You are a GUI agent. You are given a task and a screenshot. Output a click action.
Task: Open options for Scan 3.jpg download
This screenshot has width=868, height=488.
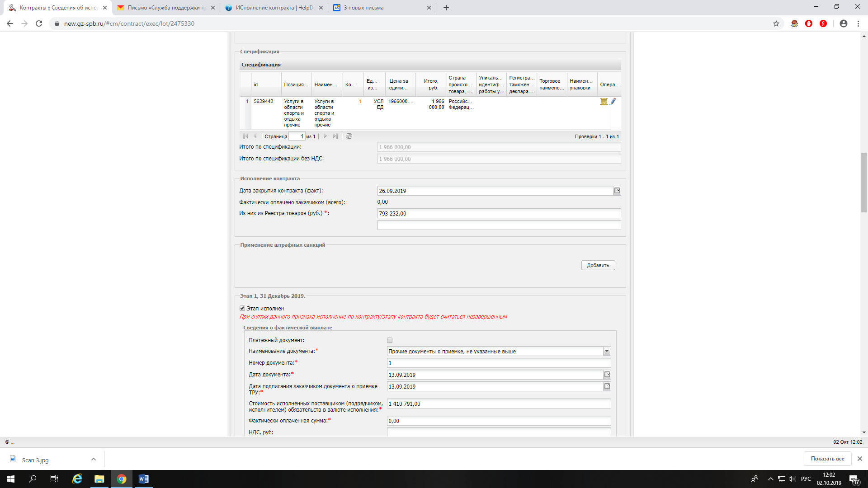pos(94,459)
